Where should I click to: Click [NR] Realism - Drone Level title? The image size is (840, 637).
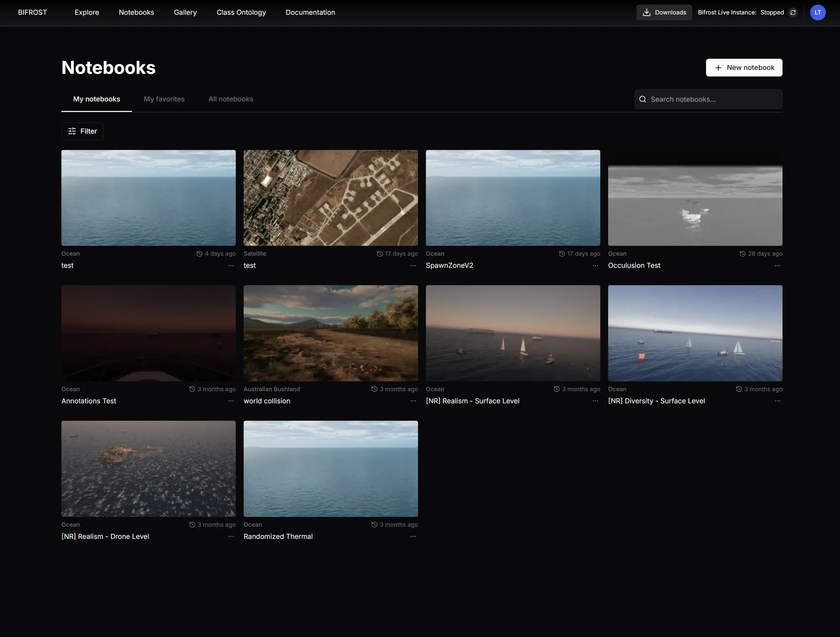click(105, 536)
